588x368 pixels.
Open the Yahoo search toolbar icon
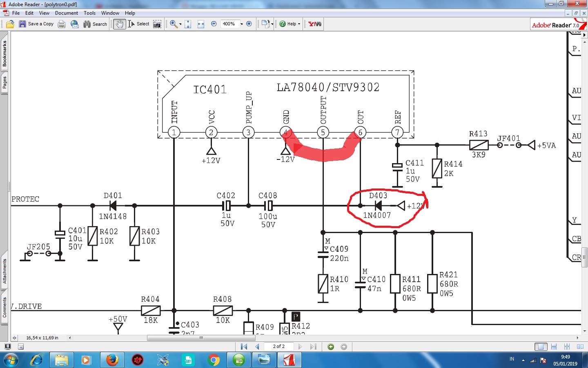pos(315,24)
